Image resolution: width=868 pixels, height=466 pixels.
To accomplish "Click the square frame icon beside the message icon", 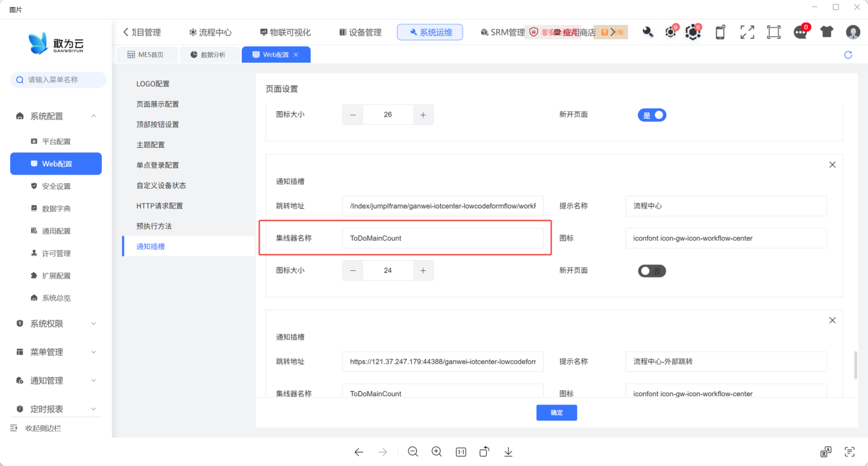I will click(x=773, y=33).
